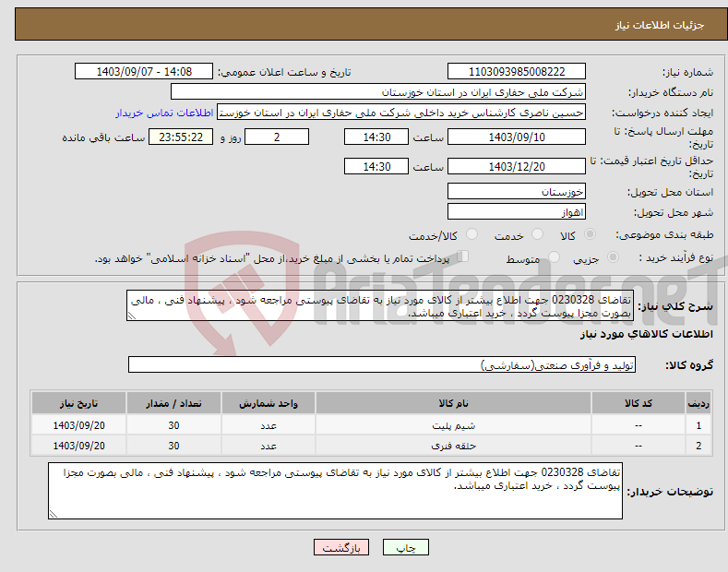Click the delivery city field اهواز
The image size is (728, 572).
click(x=517, y=211)
